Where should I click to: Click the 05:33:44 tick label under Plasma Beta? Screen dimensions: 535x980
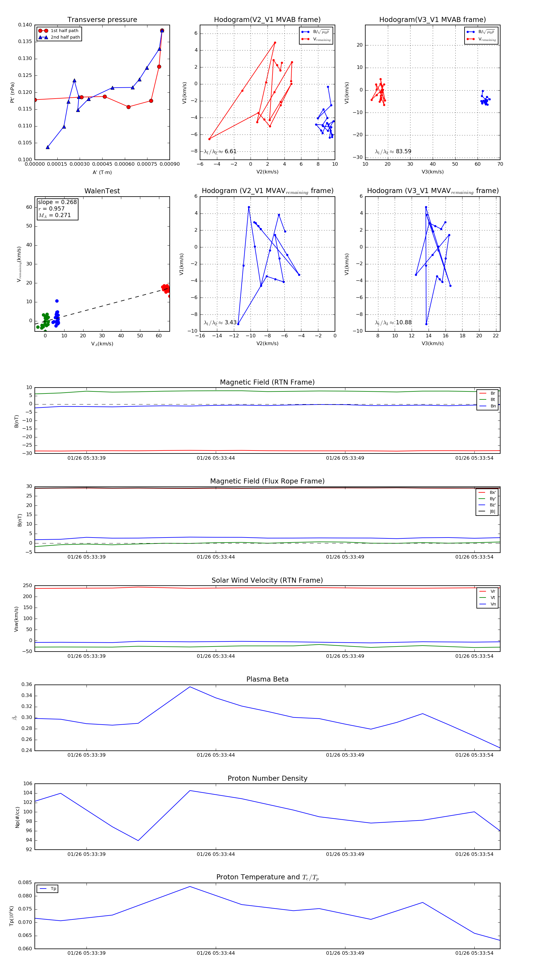pos(215,755)
